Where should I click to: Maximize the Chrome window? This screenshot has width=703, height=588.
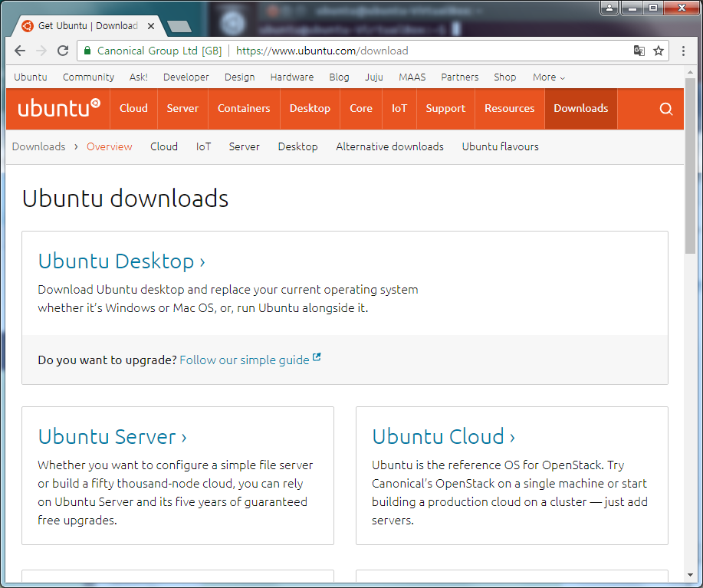pos(653,8)
